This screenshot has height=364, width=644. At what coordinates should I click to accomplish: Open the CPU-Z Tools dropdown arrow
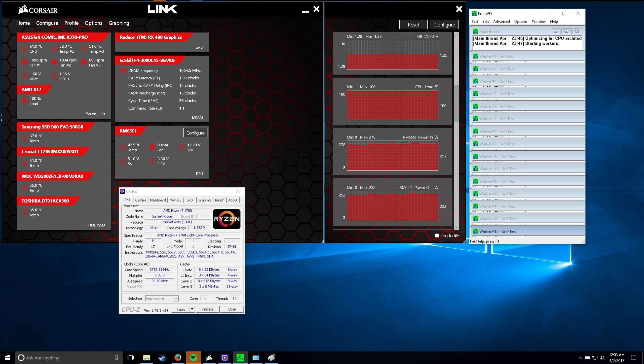click(192, 309)
